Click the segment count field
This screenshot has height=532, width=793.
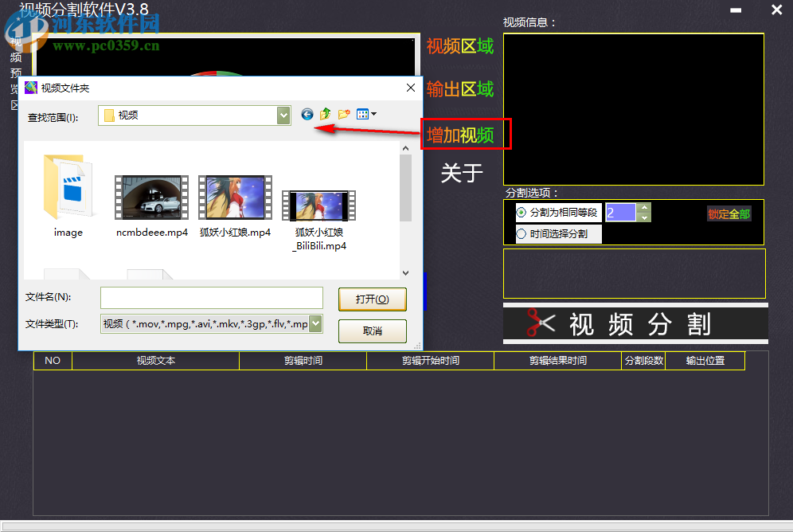pos(621,213)
